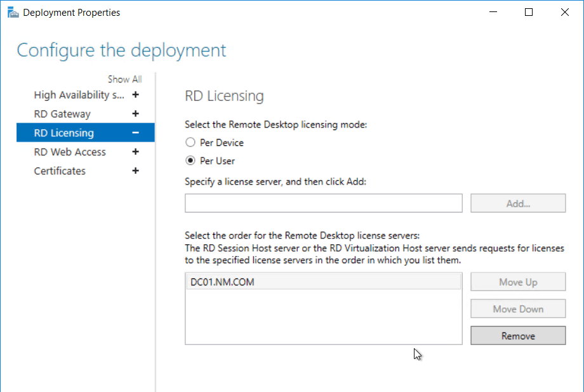Viewport: 584px width, 392px height.
Task: Expand the RD Web Access section
Action: point(135,152)
